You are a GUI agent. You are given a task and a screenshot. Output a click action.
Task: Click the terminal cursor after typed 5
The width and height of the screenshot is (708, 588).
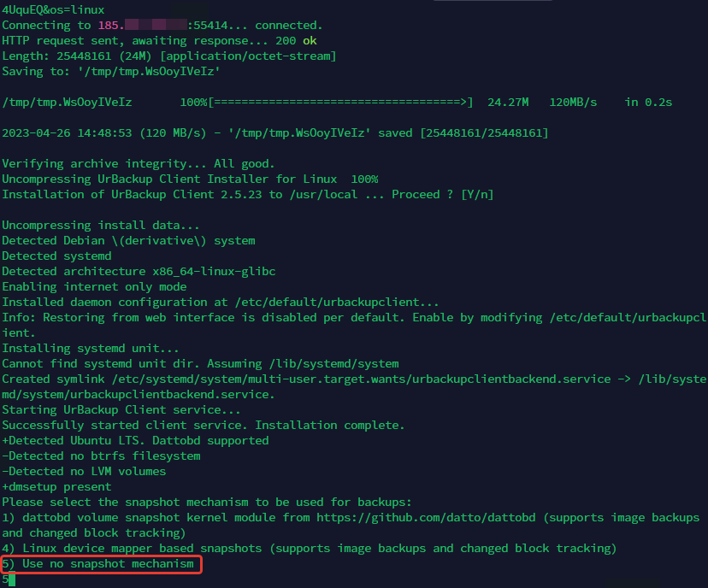pyautogui.click(x=12, y=579)
